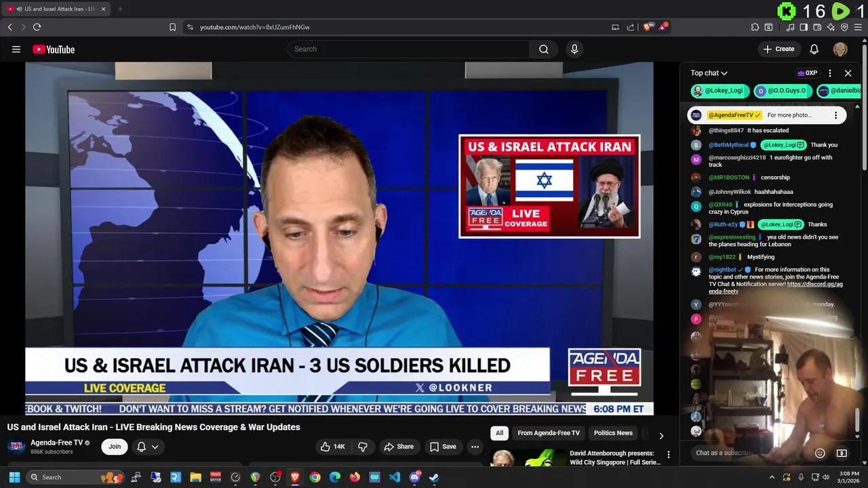Share the live stream video
The height and width of the screenshot is (488, 868).
pyautogui.click(x=399, y=447)
